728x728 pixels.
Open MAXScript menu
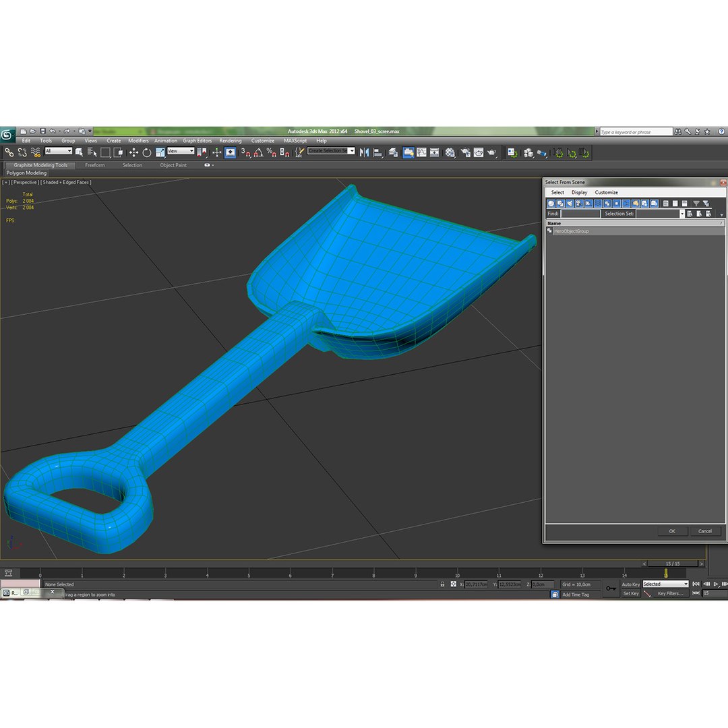[x=295, y=141]
